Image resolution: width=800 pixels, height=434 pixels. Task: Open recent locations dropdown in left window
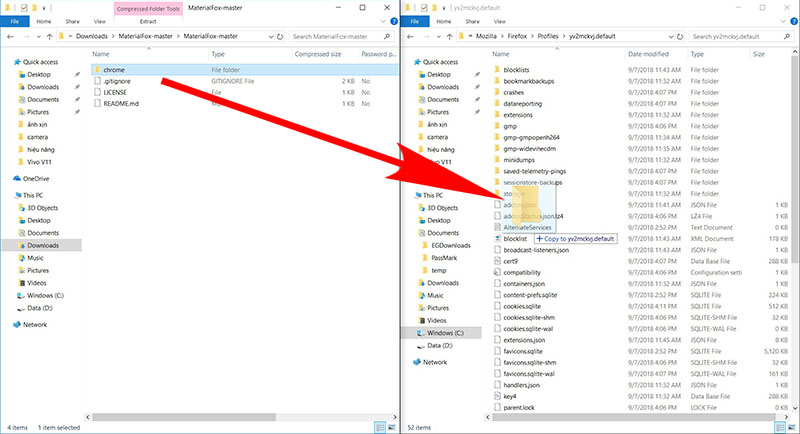38,37
